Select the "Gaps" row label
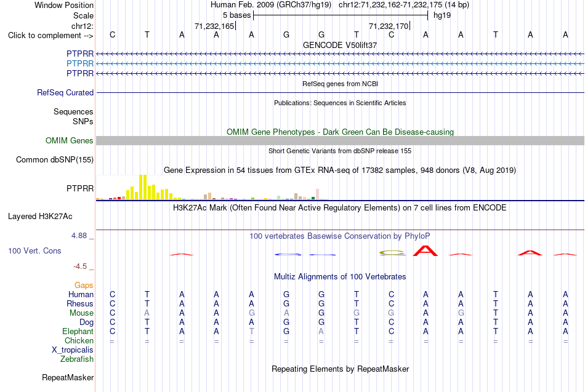Viewport: 585px width, 392px height. pos(84,286)
